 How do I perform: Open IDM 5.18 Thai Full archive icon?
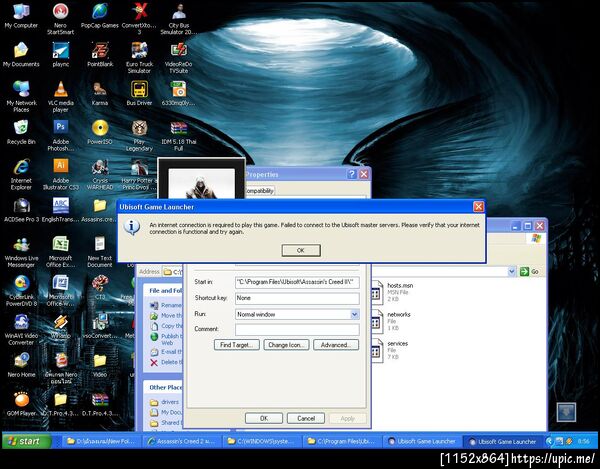[179, 135]
